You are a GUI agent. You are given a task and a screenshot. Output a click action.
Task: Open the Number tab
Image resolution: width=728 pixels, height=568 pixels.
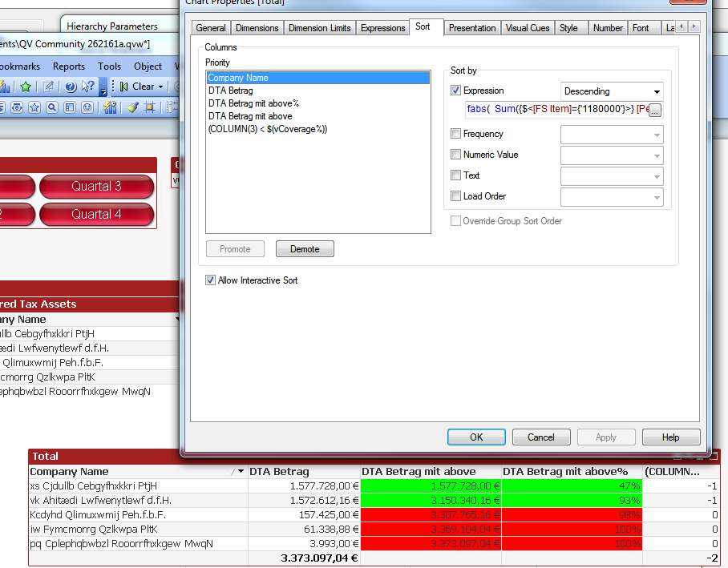pos(608,28)
